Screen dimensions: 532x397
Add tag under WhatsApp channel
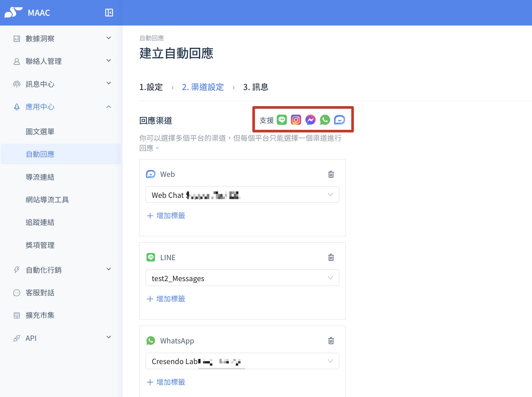166,382
